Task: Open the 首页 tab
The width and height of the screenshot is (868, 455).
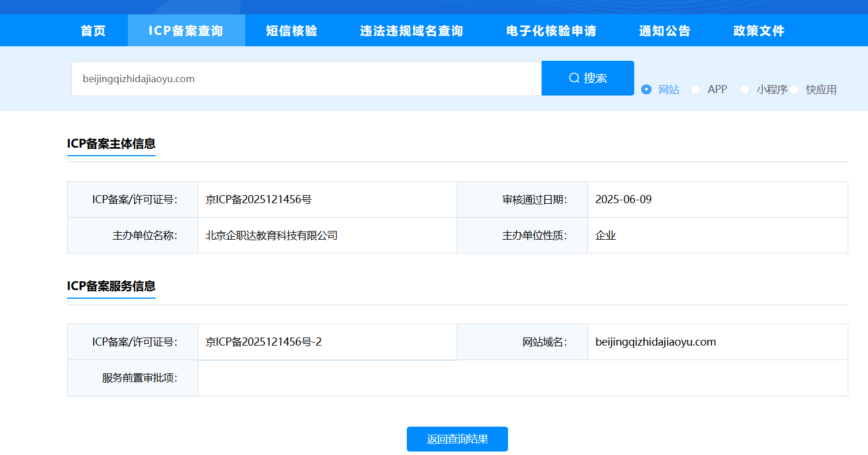Action: pyautogui.click(x=93, y=31)
